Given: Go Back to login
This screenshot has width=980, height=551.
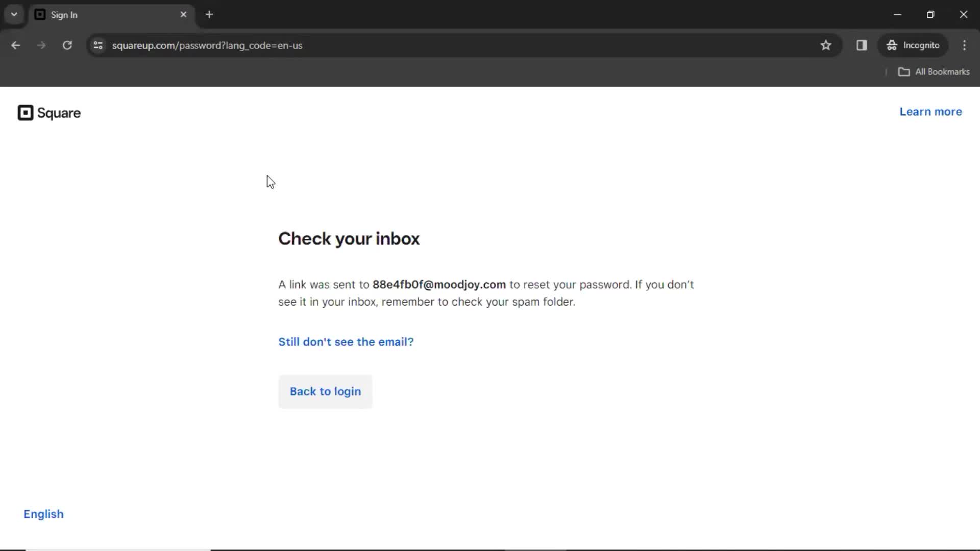Looking at the screenshot, I should pyautogui.click(x=325, y=391).
